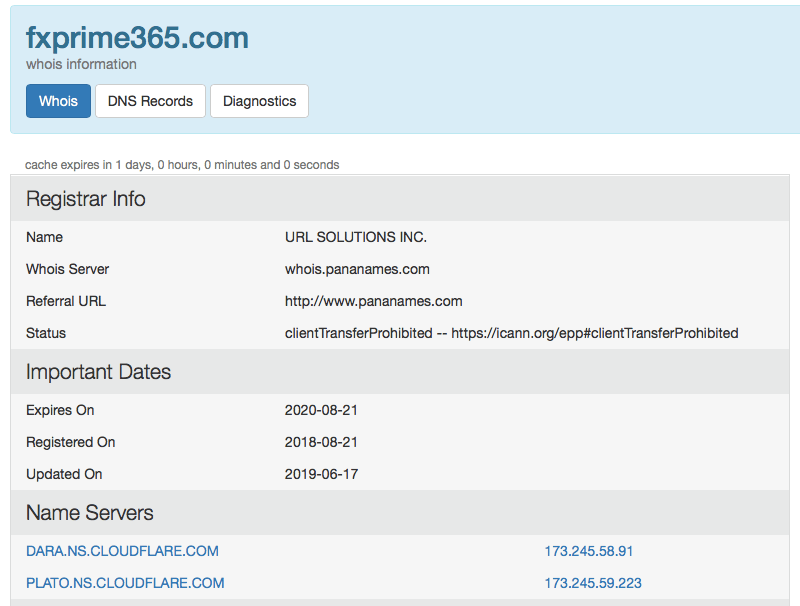Click the expiry date 2020-08-21
The height and width of the screenshot is (606, 800).
pyautogui.click(x=321, y=410)
